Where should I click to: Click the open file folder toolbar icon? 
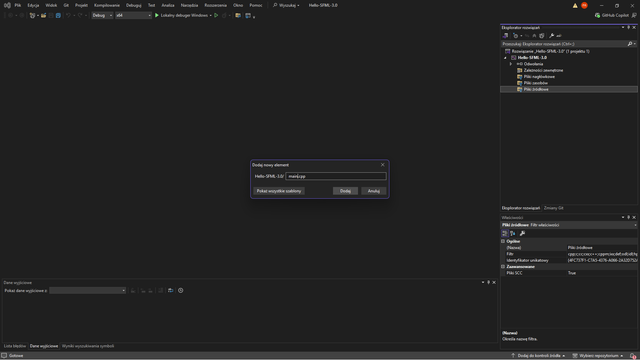(x=43, y=16)
